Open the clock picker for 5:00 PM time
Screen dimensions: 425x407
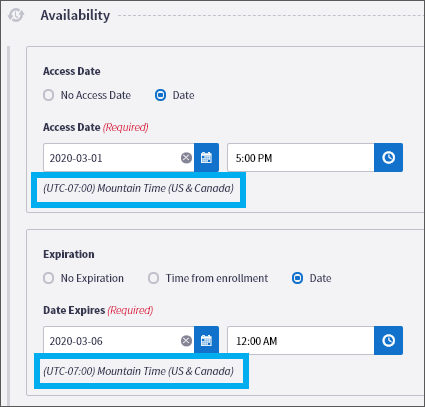[388, 158]
